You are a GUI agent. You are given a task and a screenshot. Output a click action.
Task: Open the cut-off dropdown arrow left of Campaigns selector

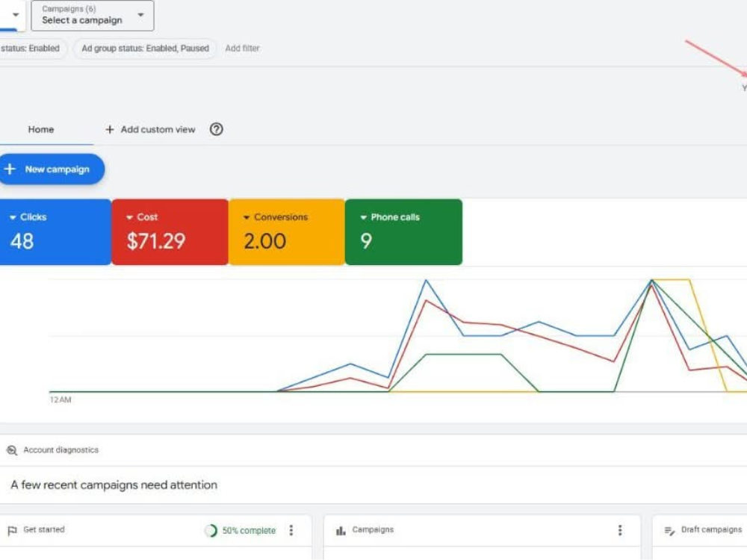tap(16, 15)
